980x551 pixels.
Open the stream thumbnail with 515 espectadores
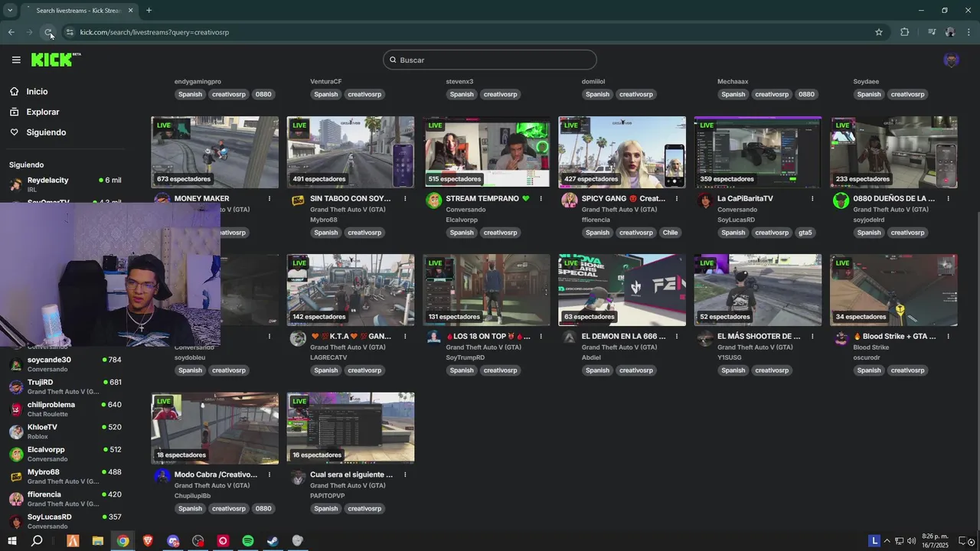tap(486, 152)
